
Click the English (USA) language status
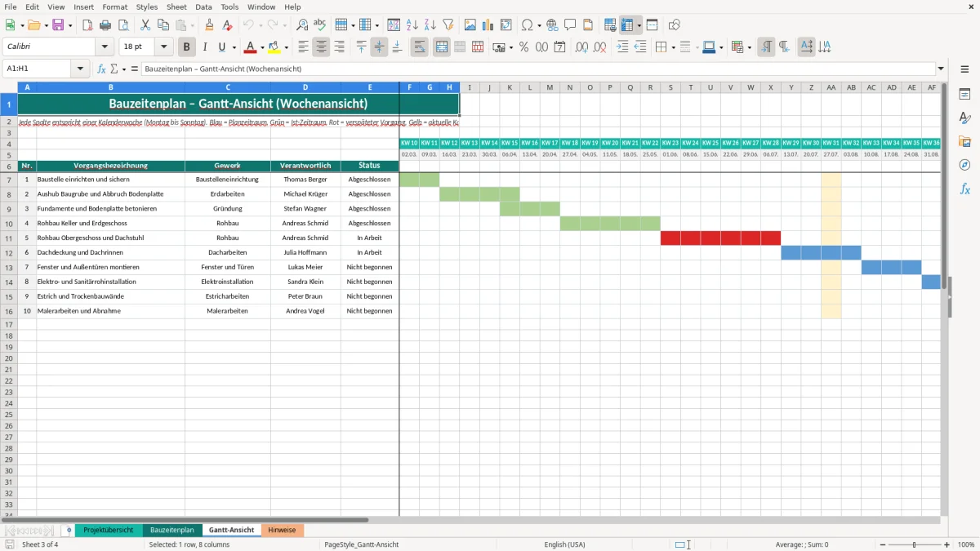tap(564, 544)
